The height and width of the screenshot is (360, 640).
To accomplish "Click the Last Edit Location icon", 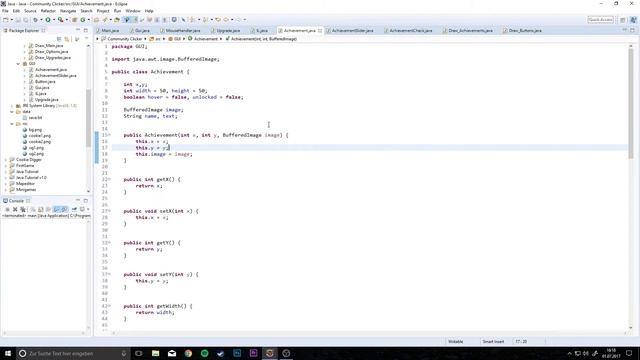I will tap(218, 20).
